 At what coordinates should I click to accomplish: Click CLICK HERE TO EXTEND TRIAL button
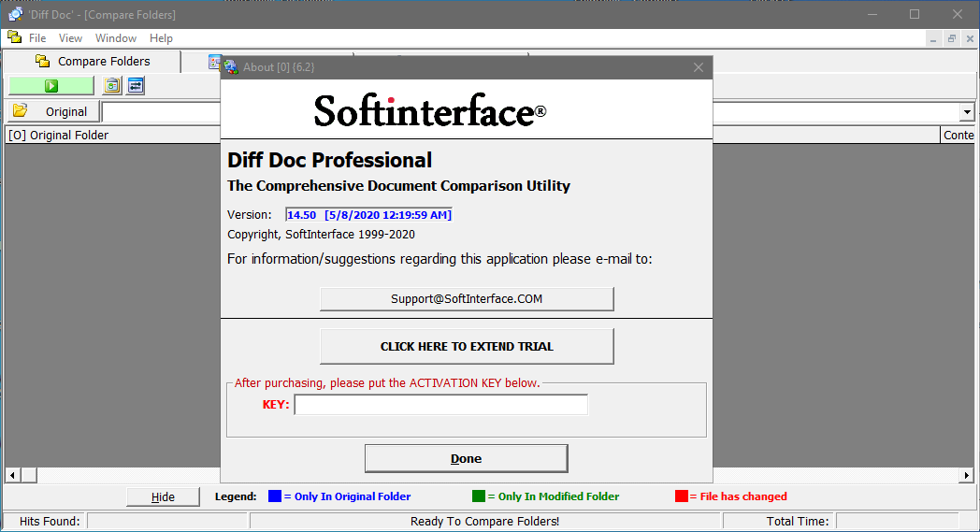point(467,346)
